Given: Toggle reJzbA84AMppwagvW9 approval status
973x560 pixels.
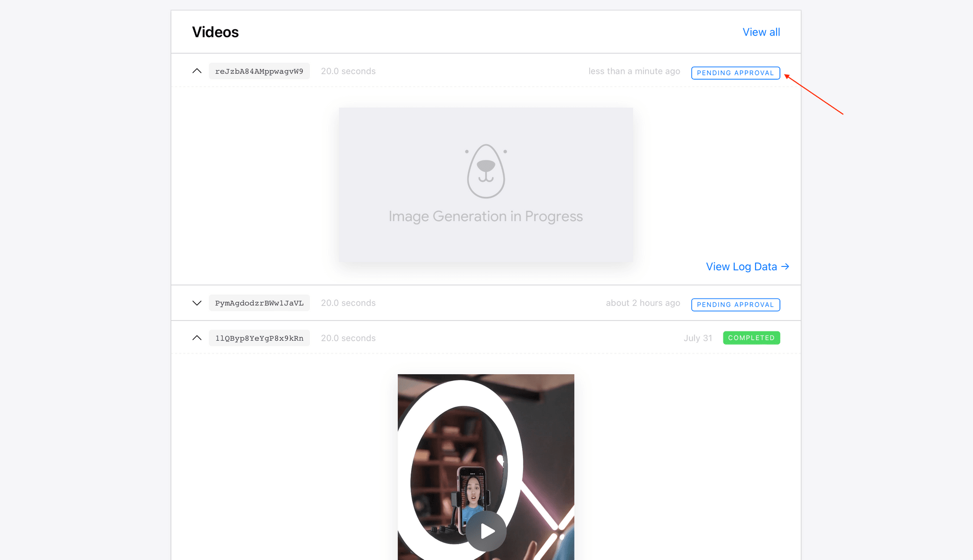Looking at the screenshot, I should pyautogui.click(x=735, y=73).
